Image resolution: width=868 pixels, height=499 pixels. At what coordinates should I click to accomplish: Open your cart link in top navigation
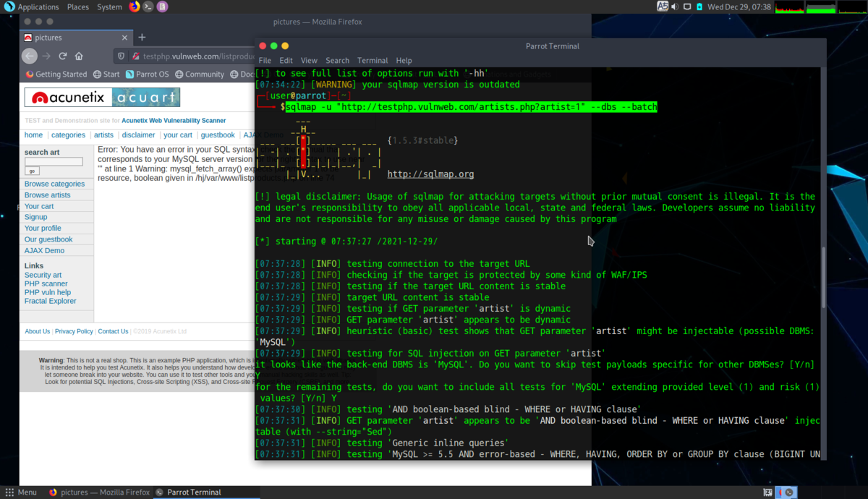pyautogui.click(x=178, y=135)
